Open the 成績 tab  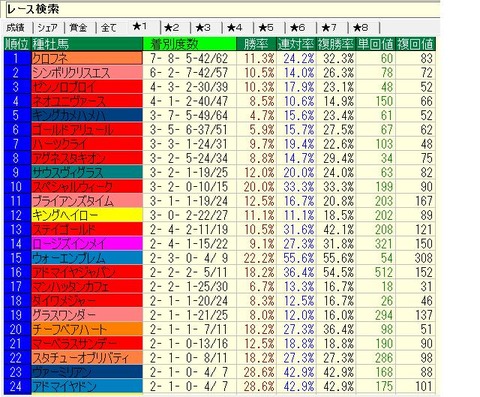coord(16,28)
